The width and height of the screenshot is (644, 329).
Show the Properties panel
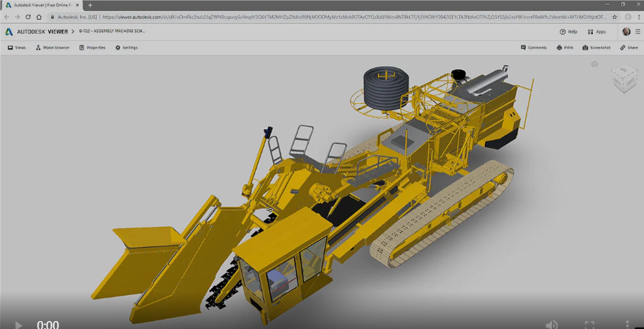(x=91, y=47)
